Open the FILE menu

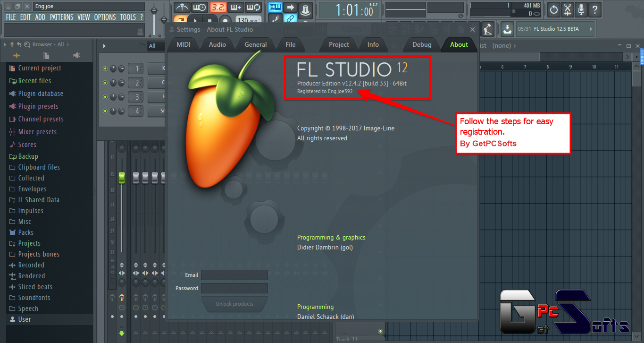11,17
